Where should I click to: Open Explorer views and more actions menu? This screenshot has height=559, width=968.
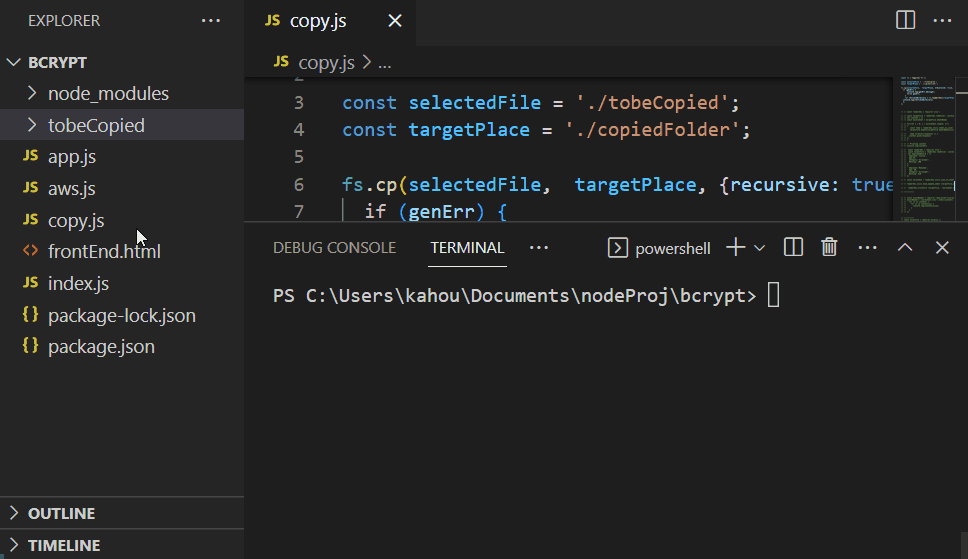pyautogui.click(x=211, y=21)
